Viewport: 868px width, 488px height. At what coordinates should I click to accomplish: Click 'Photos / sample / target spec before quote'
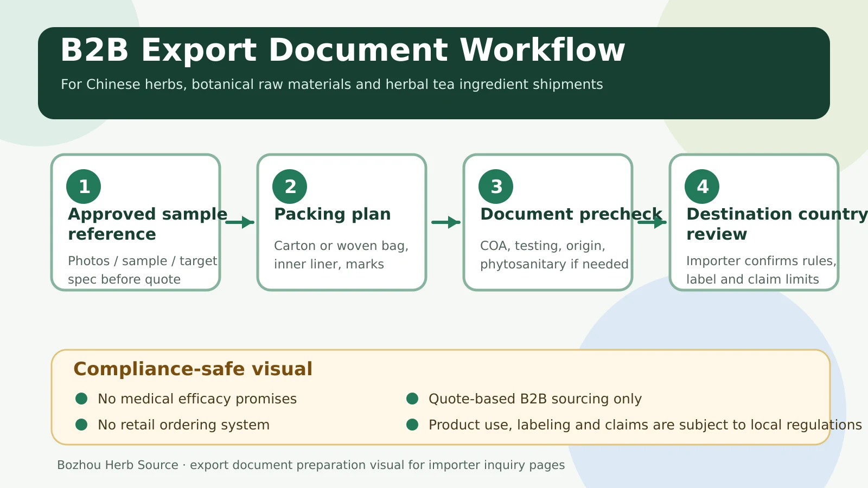point(143,270)
